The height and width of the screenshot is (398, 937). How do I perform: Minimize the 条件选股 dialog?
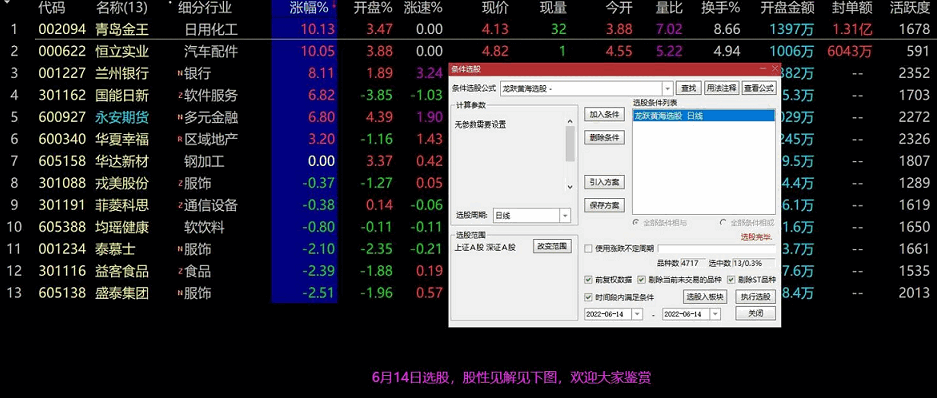(763, 69)
